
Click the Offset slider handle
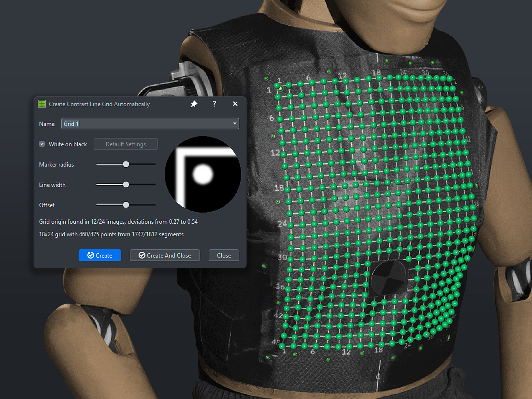(126, 205)
